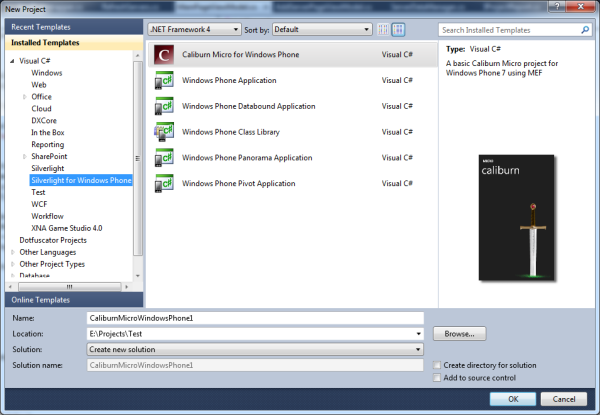Expand the Office tree node
The height and width of the screenshot is (415, 600).
pos(24,97)
